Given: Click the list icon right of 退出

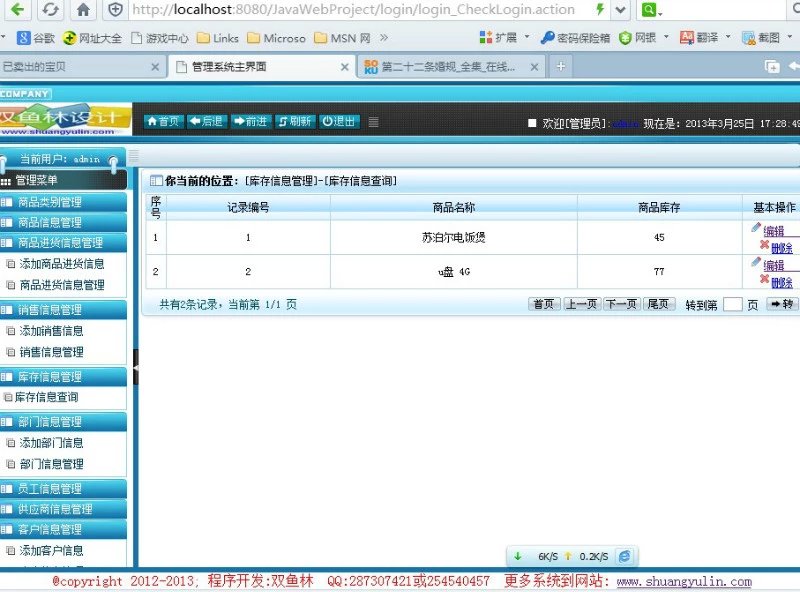Looking at the screenshot, I should coord(373,122).
